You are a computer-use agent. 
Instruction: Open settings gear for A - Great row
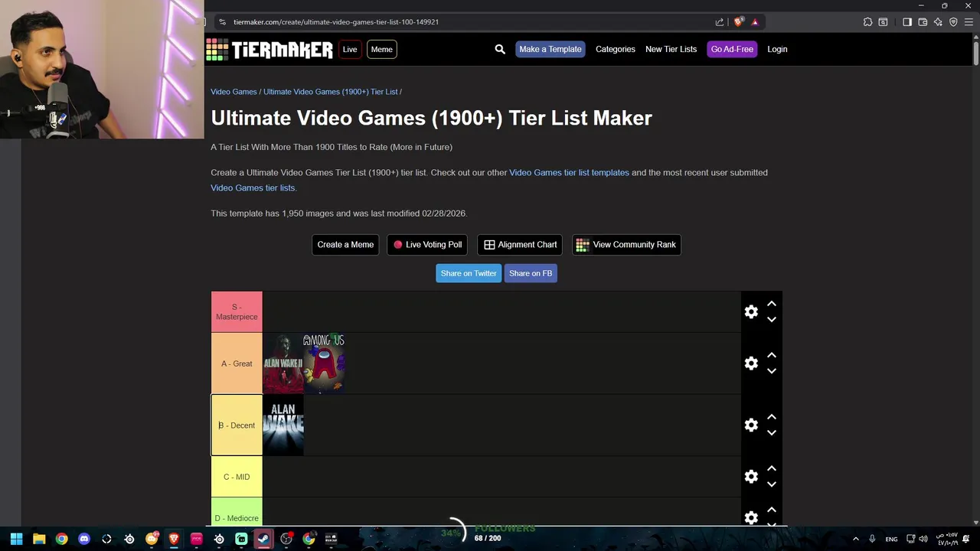[x=751, y=364]
